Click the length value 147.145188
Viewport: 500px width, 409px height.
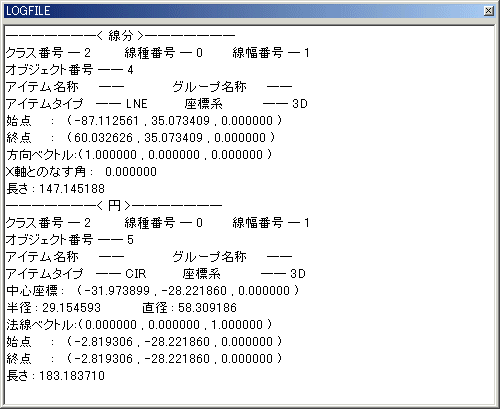[x=72, y=189]
